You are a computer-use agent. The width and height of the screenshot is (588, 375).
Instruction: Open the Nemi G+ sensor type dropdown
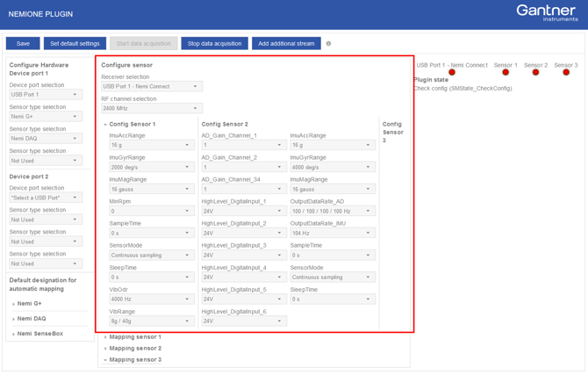pyautogui.click(x=46, y=117)
